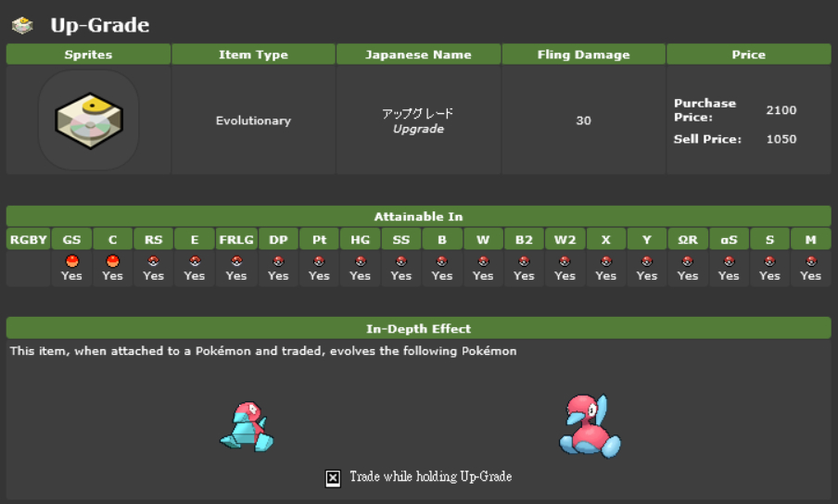Click the Poké Ball icon under B column

[442, 261]
